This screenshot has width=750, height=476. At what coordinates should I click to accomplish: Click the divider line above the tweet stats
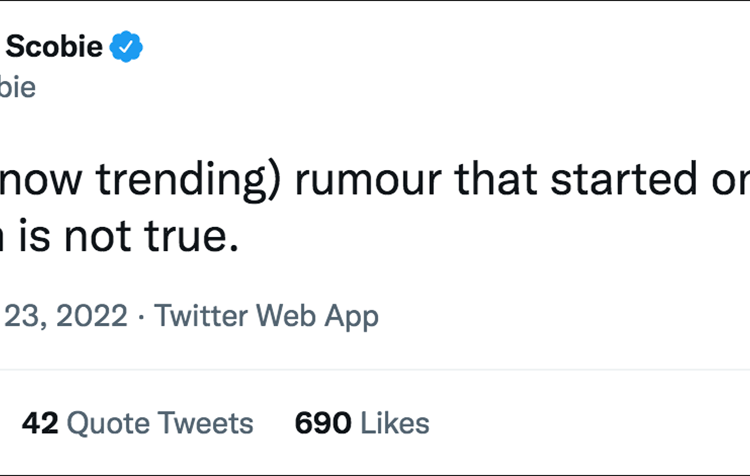375,369
